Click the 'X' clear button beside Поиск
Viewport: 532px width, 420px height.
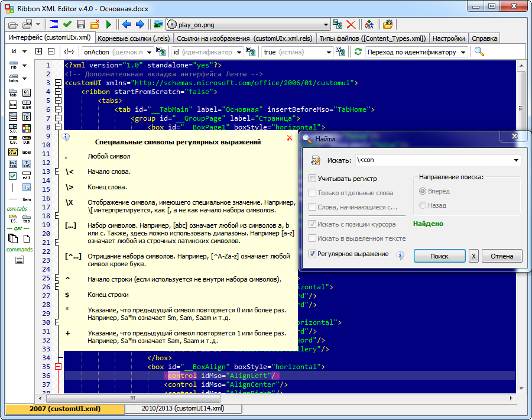pyautogui.click(x=473, y=256)
